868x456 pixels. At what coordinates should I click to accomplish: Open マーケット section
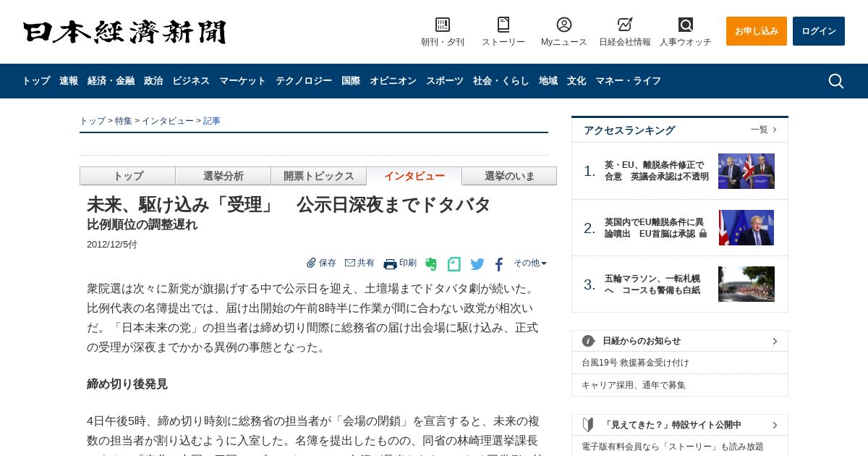coord(242,81)
